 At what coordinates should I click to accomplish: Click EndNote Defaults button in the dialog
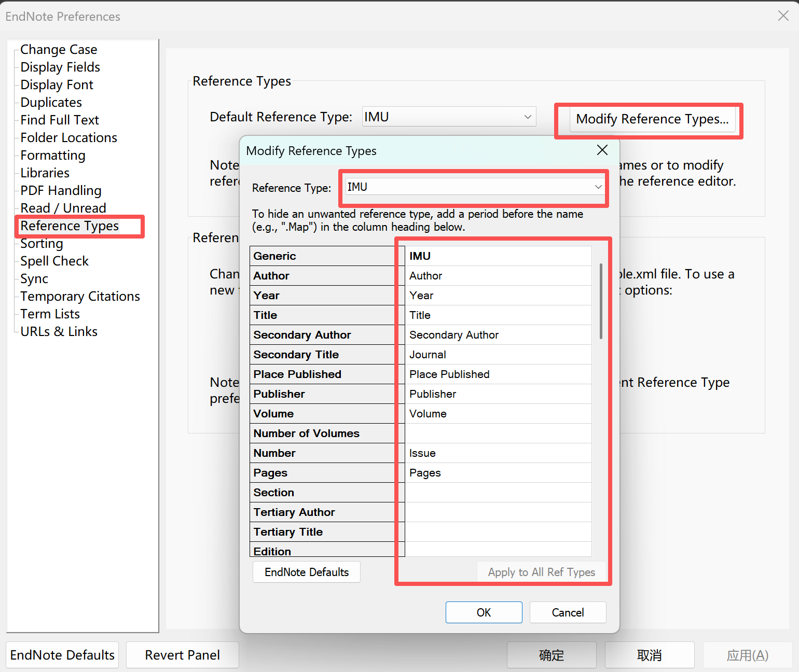tap(307, 572)
